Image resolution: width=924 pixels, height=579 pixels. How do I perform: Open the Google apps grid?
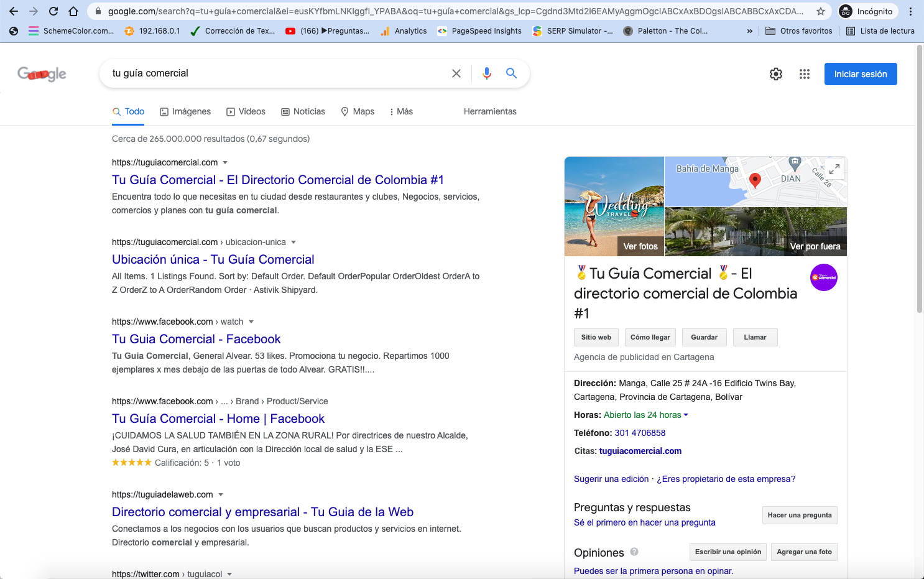click(805, 74)
